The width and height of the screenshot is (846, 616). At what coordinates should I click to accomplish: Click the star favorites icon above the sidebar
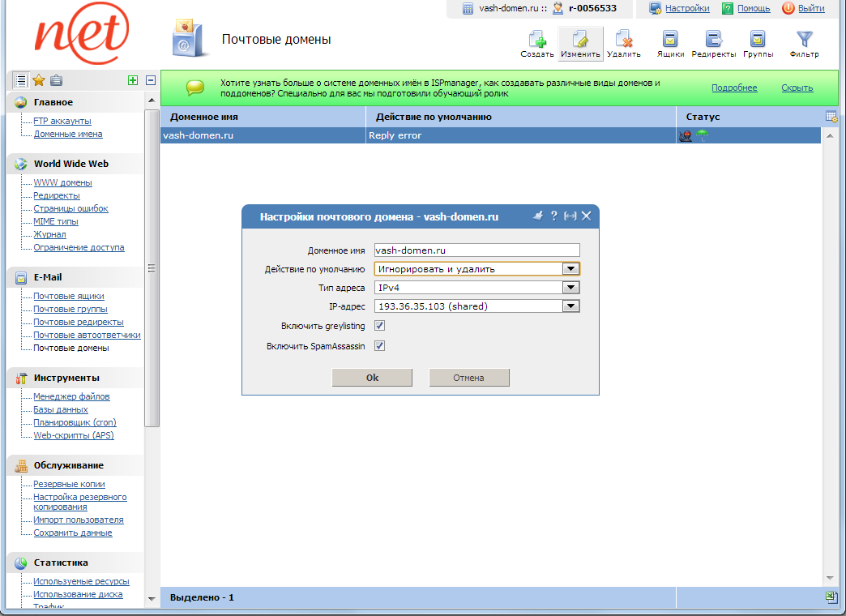pos(36,79)
